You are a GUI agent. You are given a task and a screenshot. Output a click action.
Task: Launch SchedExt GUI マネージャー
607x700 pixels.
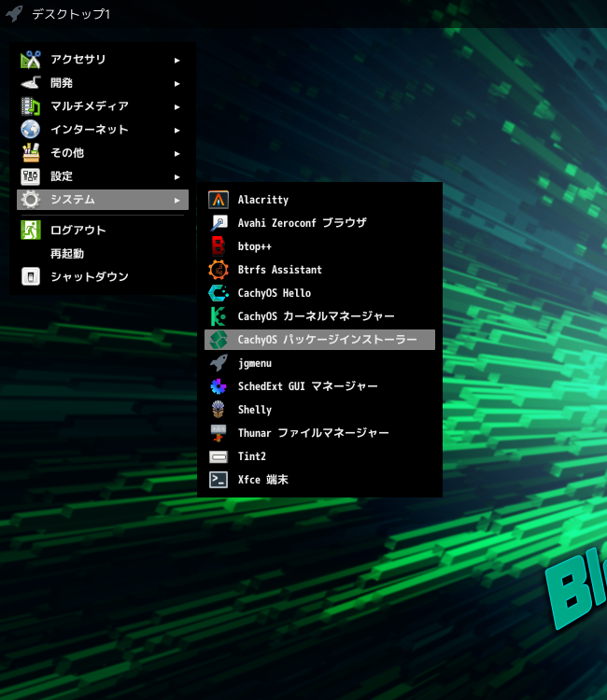pos(319,386)
